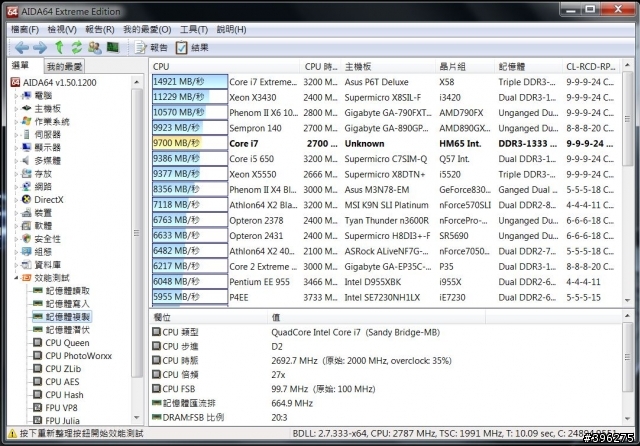Switch to the 選單 sidebar tab
640x446 pixels.
click(21, 65)
